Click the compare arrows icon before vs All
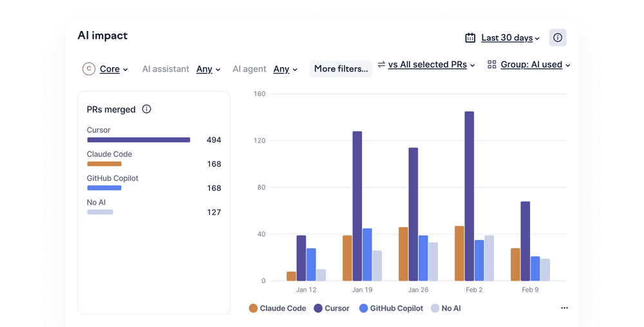The width and height of the screenshot is (644, 327). pos(381,64)
